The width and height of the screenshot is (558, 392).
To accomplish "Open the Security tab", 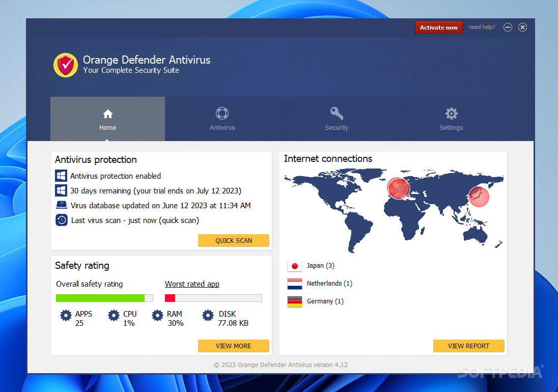I will [x=337, y=119].
